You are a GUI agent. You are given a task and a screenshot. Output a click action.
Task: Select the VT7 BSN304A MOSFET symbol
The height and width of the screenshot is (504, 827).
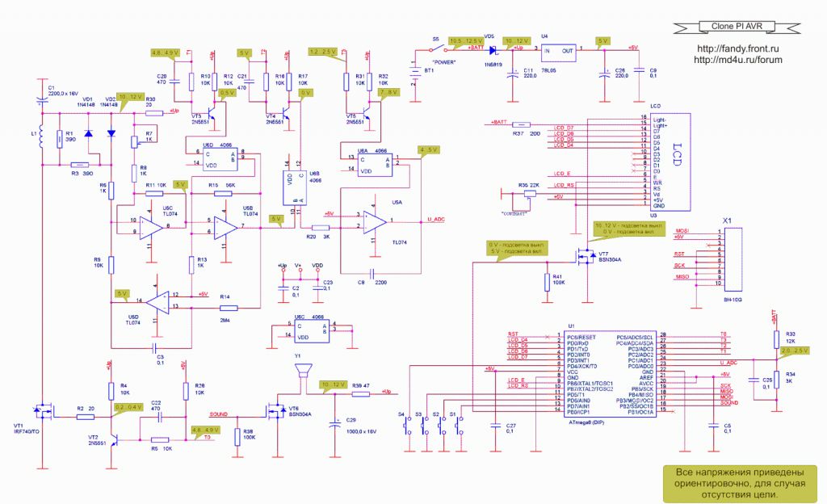(x=586, y=257)
